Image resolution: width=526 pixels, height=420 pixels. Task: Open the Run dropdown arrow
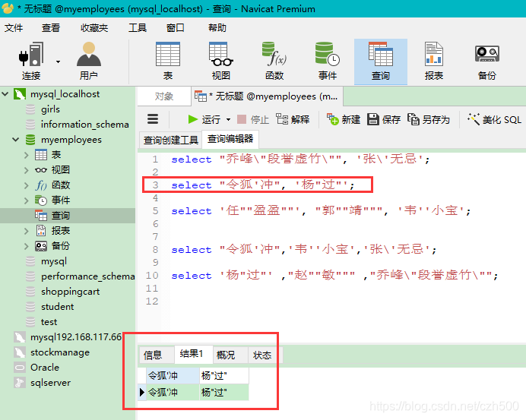pyautogui.click(x=229, y=120)
